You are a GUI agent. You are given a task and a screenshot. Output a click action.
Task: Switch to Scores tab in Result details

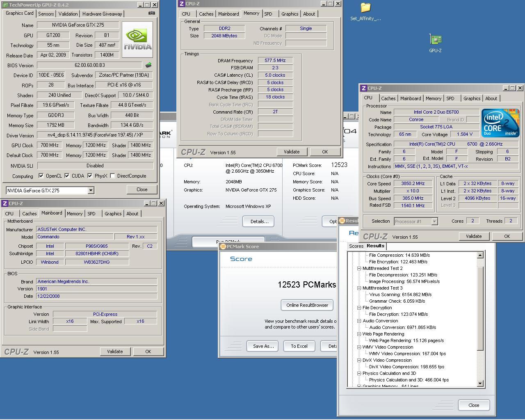356,246
